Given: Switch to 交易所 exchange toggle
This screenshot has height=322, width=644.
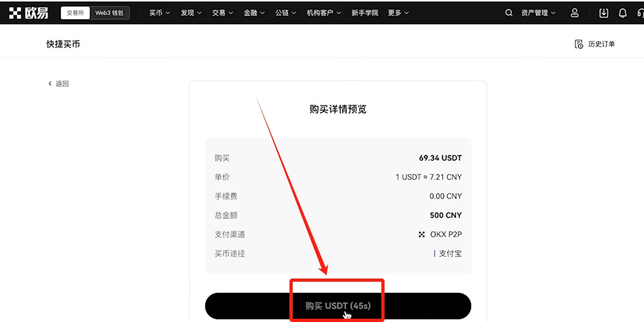Looking at the screenshot, I should [x=75, y=13].
